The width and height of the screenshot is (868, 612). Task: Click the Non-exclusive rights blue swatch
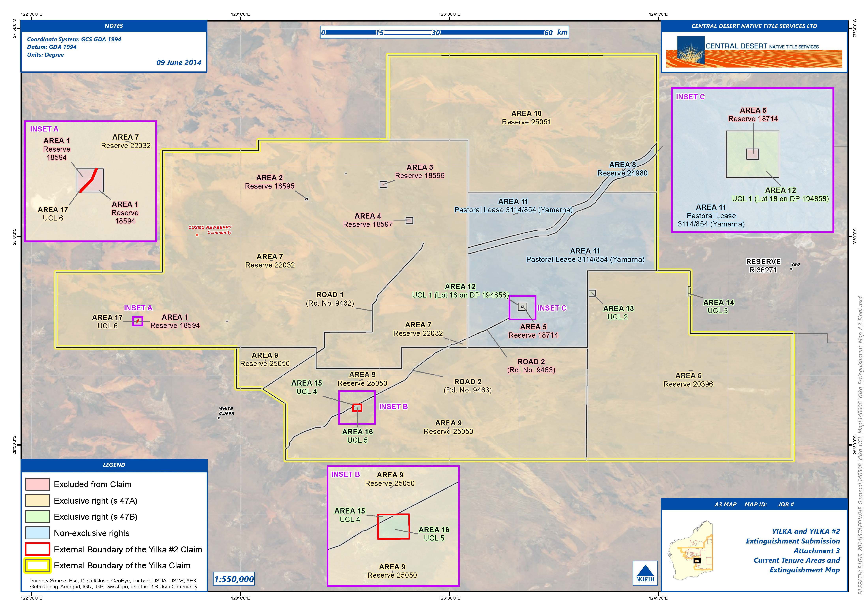point(37,533)
